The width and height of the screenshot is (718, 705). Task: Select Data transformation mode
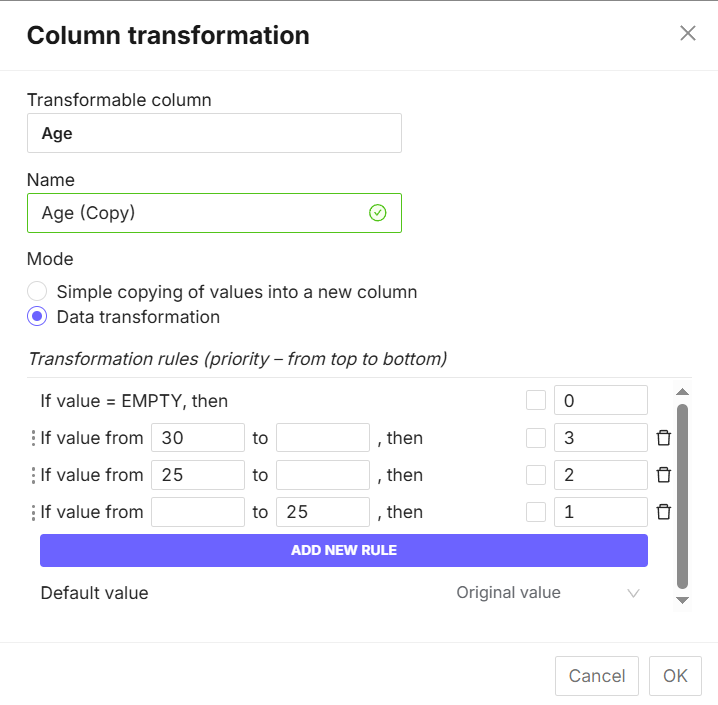37,317
